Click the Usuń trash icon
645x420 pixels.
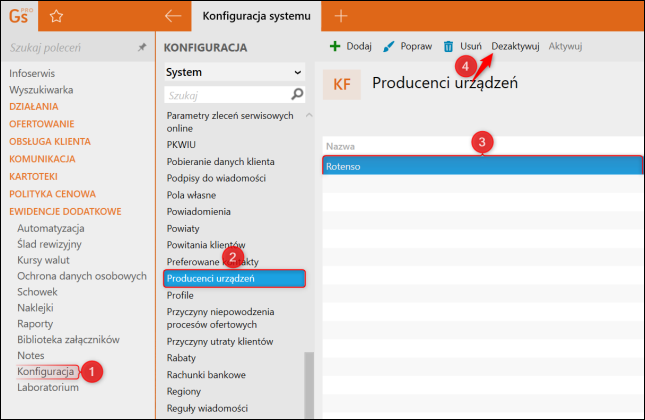(449, 46)
